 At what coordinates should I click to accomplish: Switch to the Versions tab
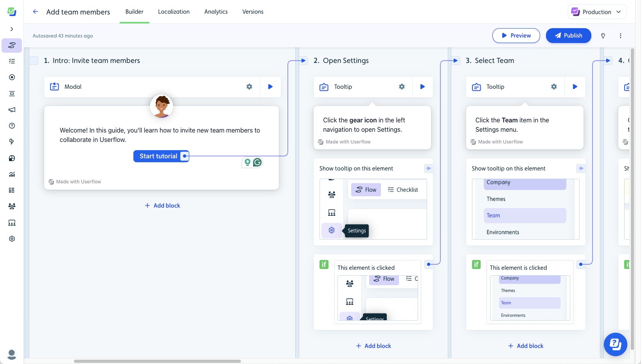pyautogui.click(x=253, y=12)
